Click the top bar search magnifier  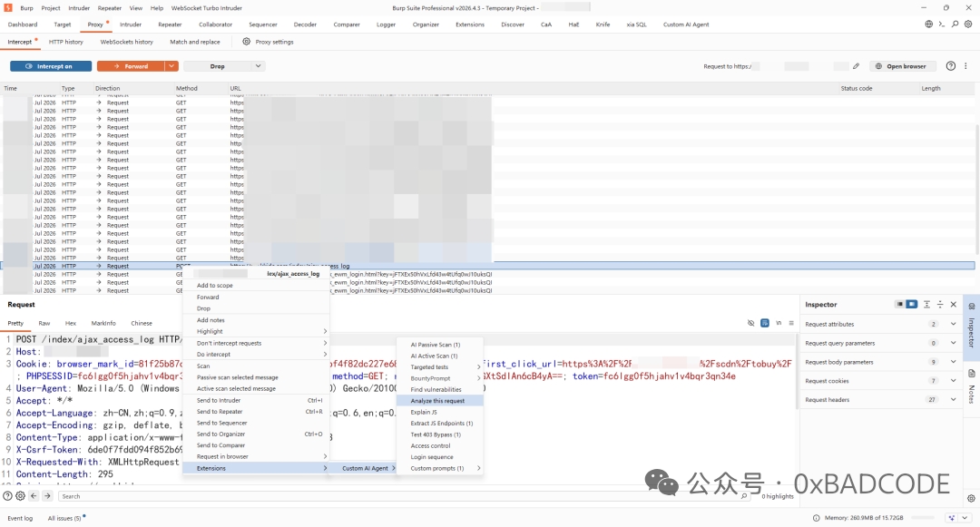(955, 24)
